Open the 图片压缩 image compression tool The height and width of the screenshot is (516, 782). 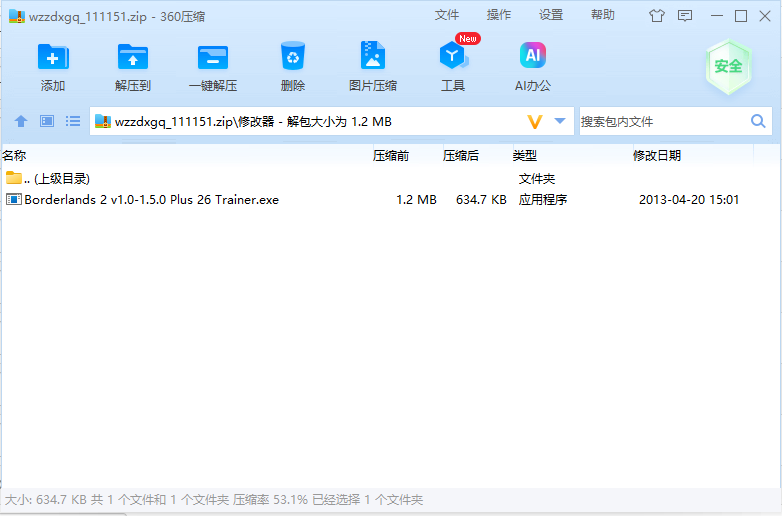[x=373, y=55]
